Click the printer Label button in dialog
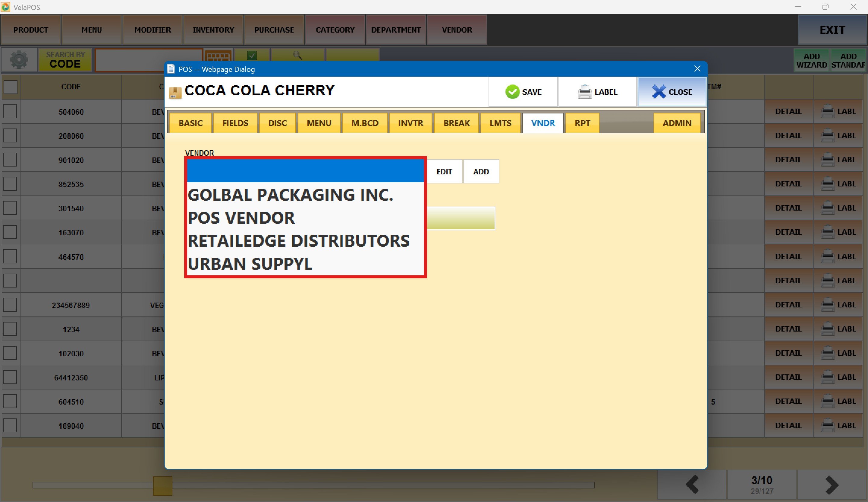The height and width of the screenshot is (502, 868). [597, 92]
